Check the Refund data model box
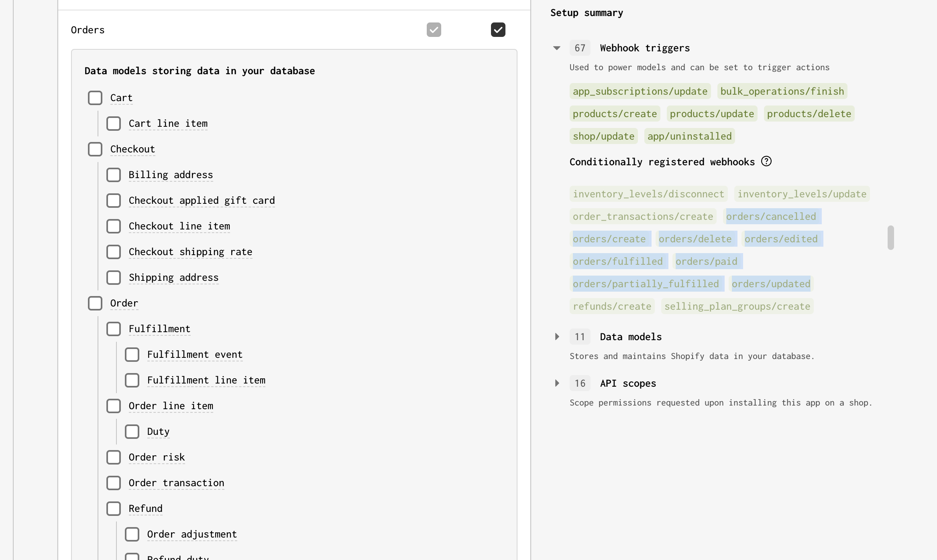 (114, 509)
